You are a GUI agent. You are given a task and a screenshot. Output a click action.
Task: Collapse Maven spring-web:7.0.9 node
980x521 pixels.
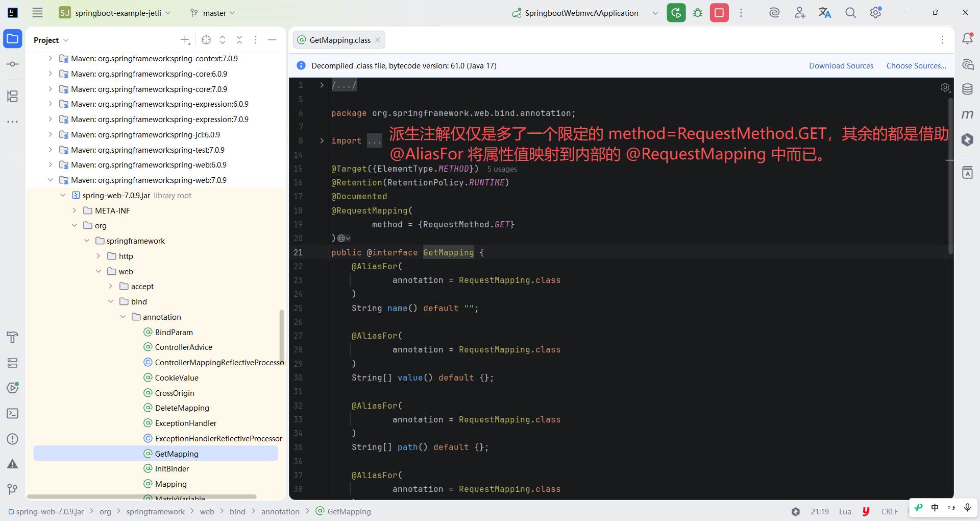coord(50,180)
